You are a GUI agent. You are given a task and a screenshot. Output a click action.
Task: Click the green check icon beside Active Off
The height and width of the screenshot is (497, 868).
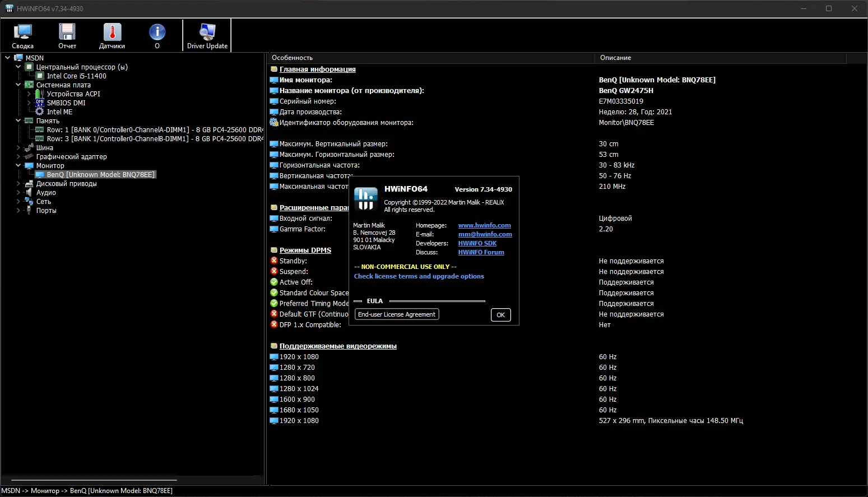click(x=274, y=282)
